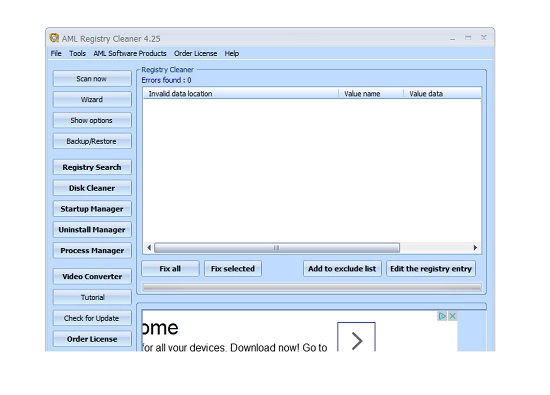This screenshot has height=395, width=550.
Task: Click the Fix all button
Action: point(170,269)
